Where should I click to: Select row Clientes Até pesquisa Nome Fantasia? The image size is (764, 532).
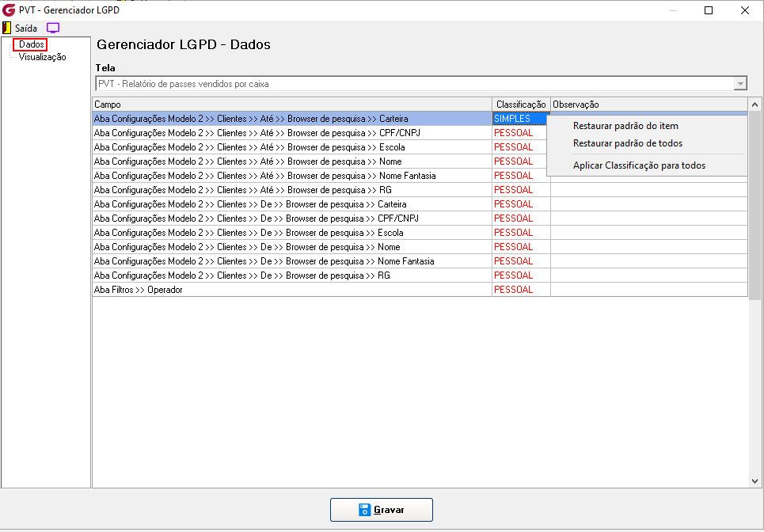pos(292,176)
